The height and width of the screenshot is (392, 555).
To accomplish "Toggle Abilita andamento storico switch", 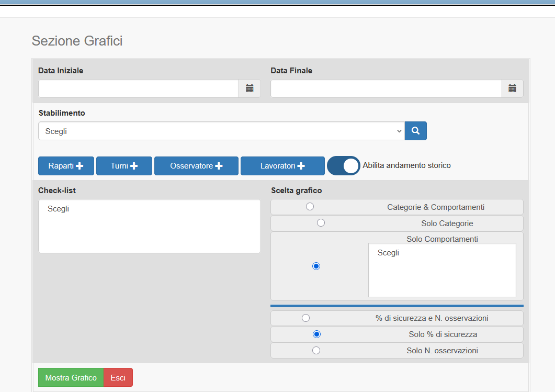I will pos(344,165).
